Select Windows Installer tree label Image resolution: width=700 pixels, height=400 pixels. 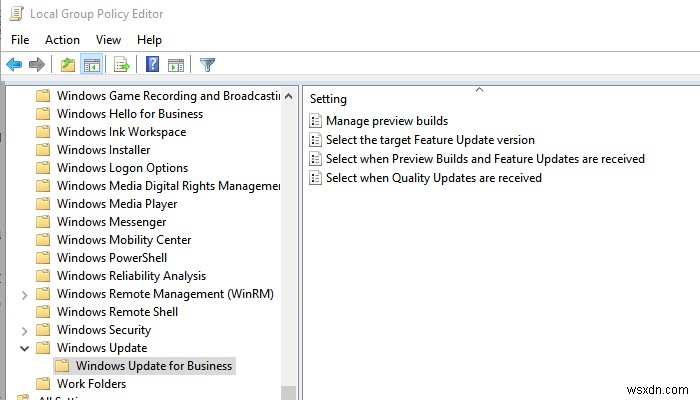(x=104, y=150)
